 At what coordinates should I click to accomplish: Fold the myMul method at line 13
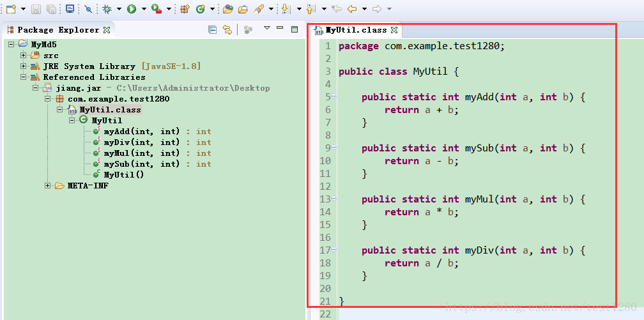click(334, 198)
